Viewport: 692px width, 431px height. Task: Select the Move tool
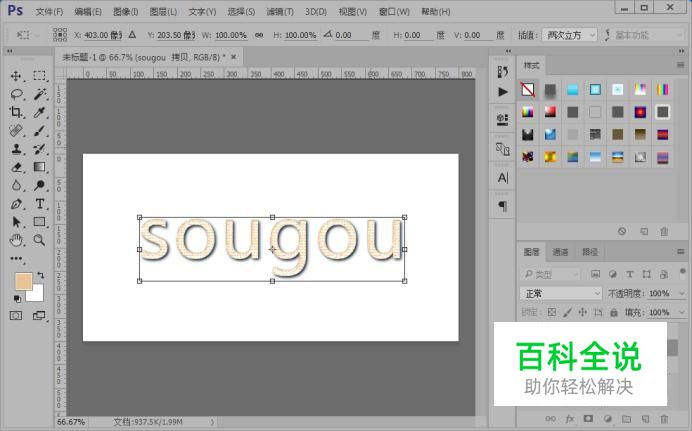click(x=16, y=76)
